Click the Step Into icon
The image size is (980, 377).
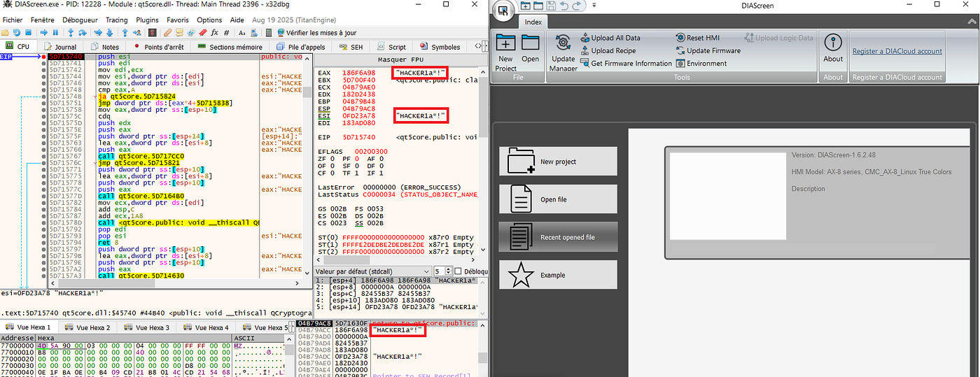pyautogui.click(x=71, y=32)
